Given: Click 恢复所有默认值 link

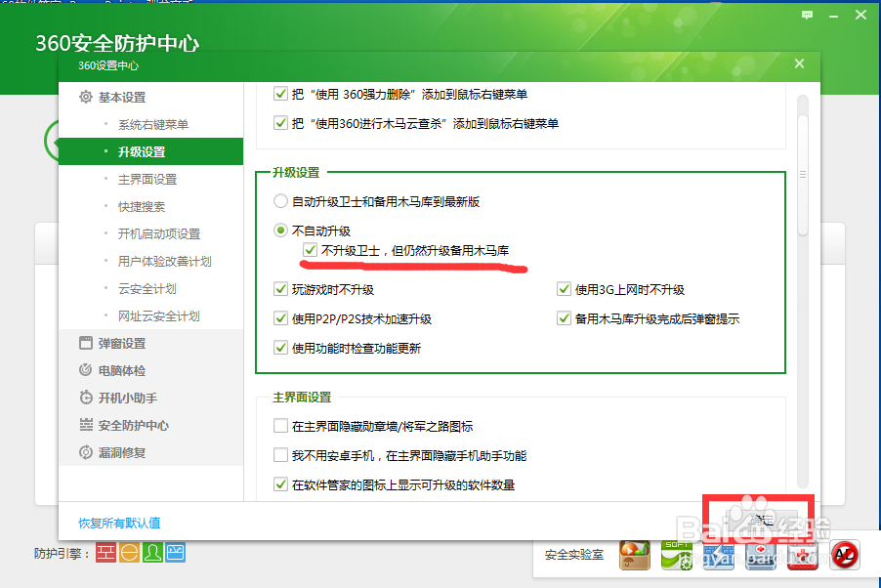Looking at the screenshot, I should [x=119, y=523].
